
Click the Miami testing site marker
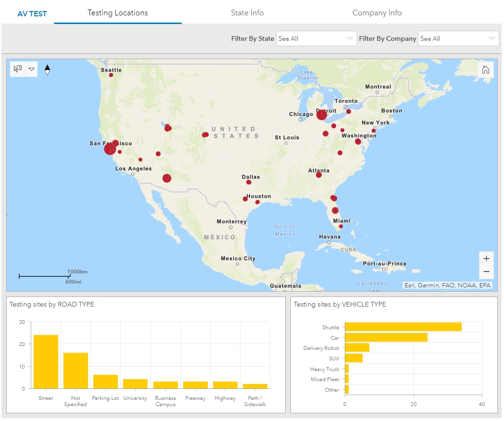[x=341, y=226]
